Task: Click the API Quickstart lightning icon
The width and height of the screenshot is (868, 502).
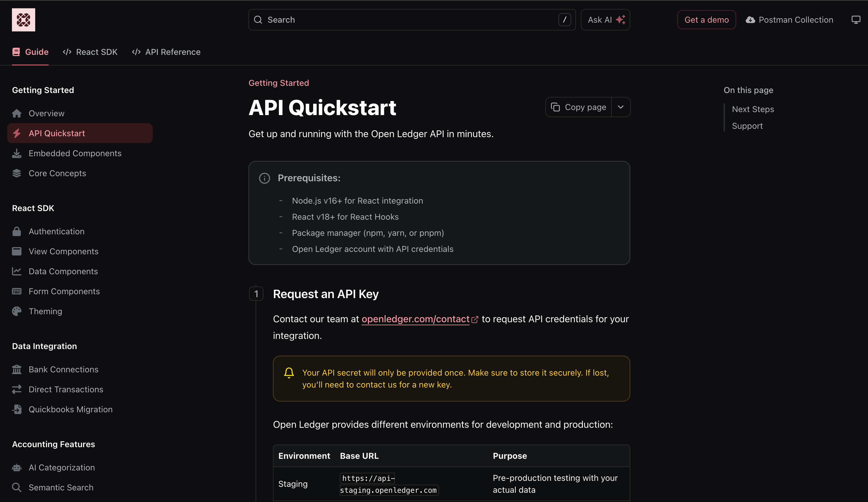Action: 16,133
